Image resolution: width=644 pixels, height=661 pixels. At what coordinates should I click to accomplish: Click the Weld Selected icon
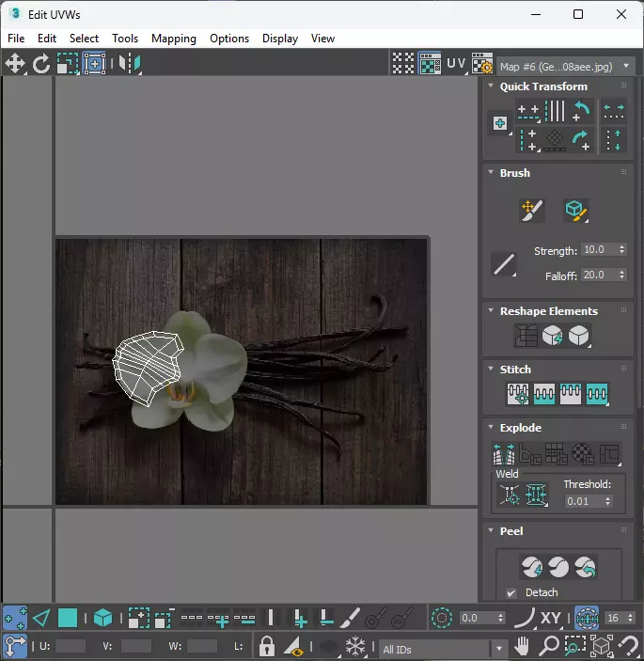[x=536, y=495]
